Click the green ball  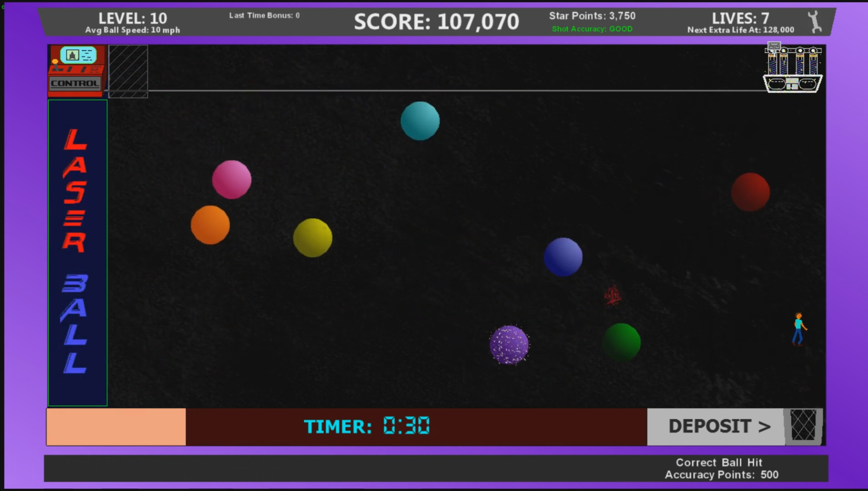tap(621, 342)
